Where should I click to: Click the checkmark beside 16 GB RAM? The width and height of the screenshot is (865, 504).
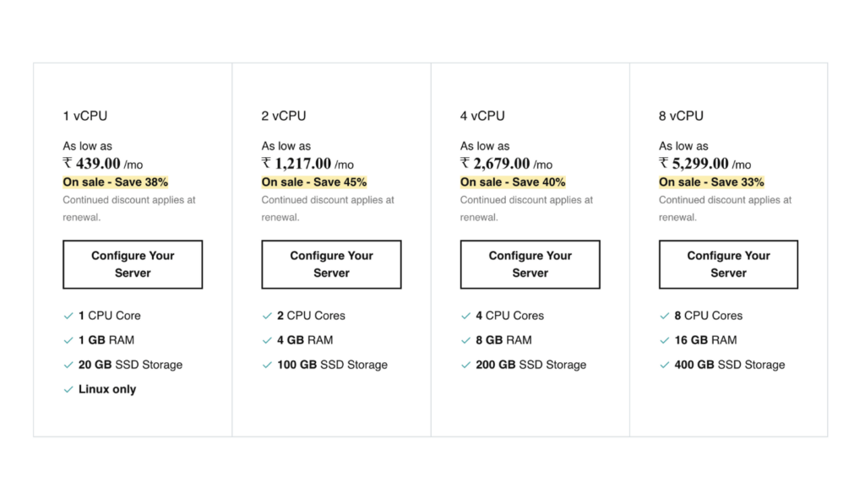pyautogui.click(x=664, y=340)
